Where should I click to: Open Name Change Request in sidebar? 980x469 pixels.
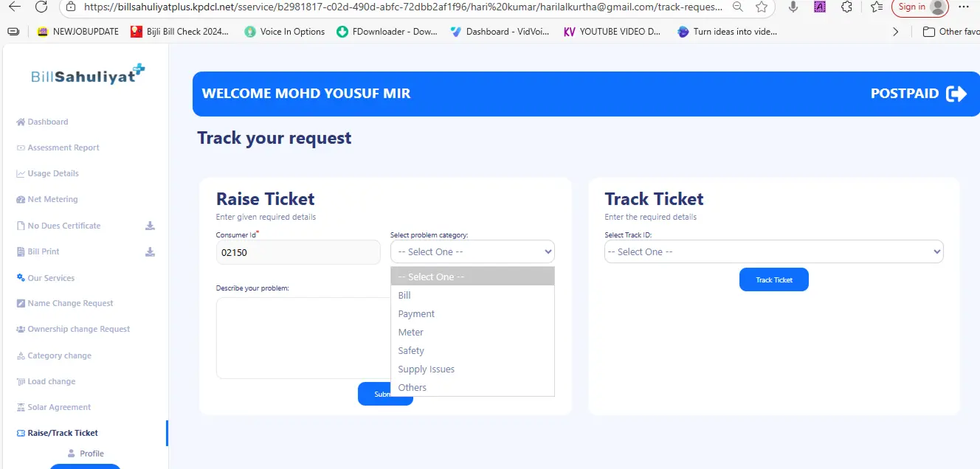click(70, 303)
